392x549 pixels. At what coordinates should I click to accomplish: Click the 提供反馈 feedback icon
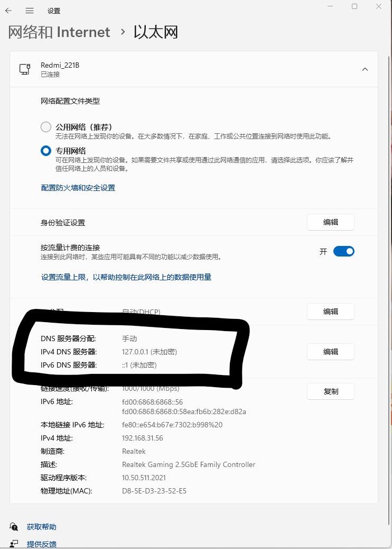pyautogui.click(x=14, y=544)
